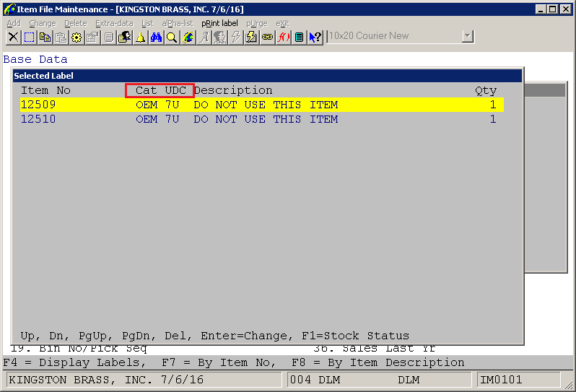Maximize the Item File Maintenance window
This screenshot has width=576, height=392.
[552, 9]
